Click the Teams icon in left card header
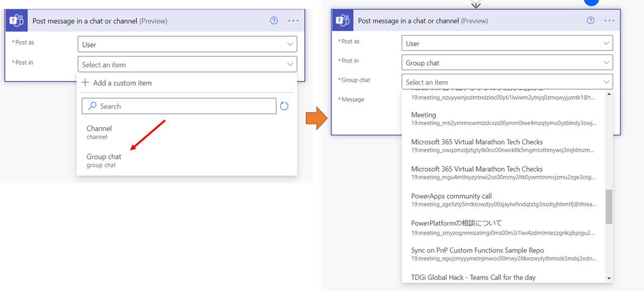 click(x=17, y=21)
